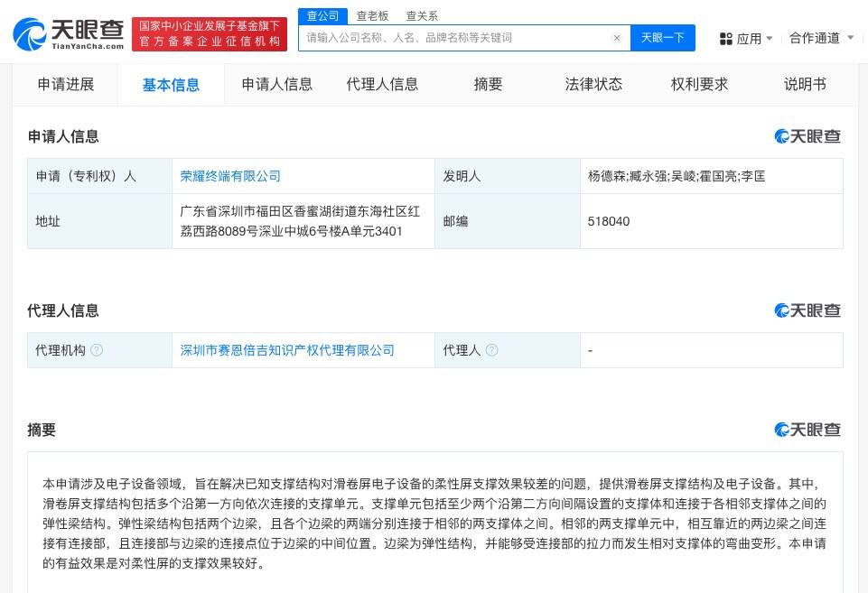Click the company name search input field
This screenshot has width=868, height=593.
[x=452, y=38]
